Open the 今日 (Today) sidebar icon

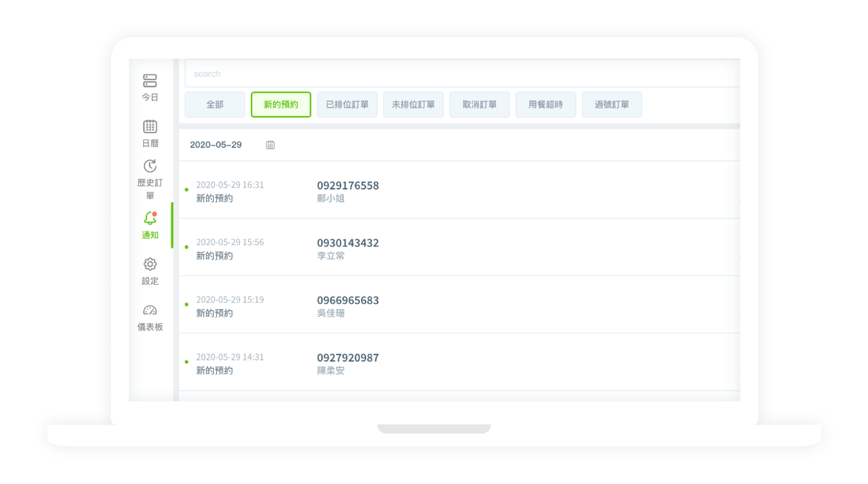[150, 81]
